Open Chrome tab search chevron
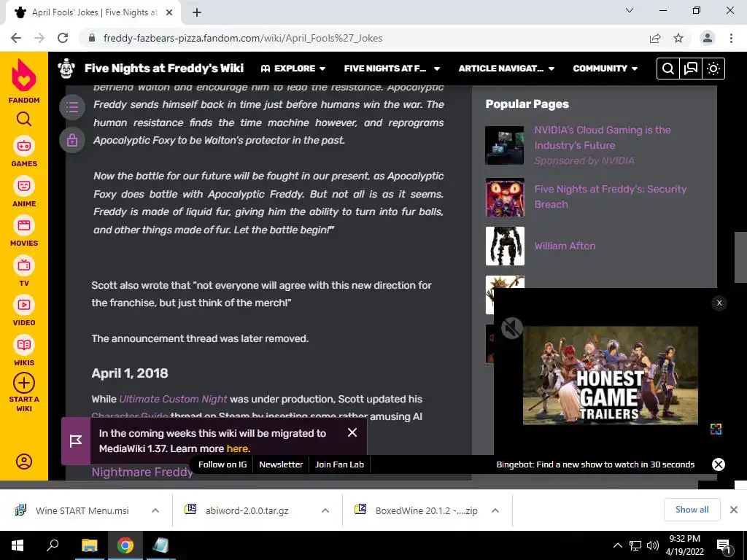The height and width of the screenshot is (560, 747). coord(630,10)
